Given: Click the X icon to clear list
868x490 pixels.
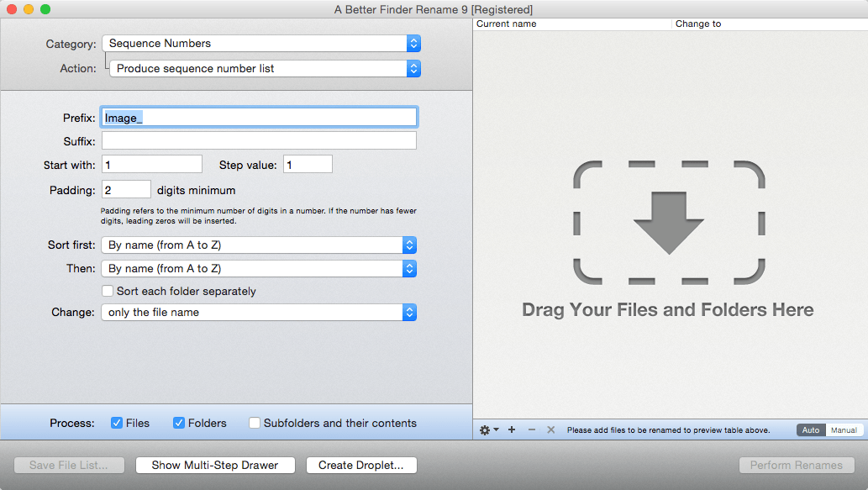Looking at the screenshot, I should [x=551, y=429].
